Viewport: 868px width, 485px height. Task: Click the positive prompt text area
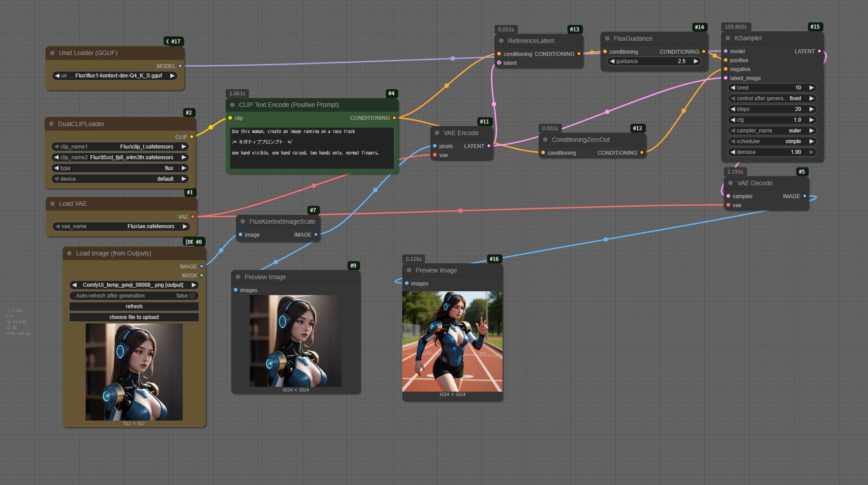312,148
